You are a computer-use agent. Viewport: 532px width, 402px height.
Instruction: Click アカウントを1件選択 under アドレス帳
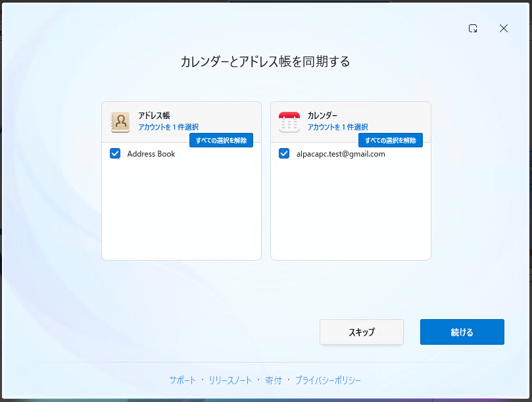(x=168, y=127)
